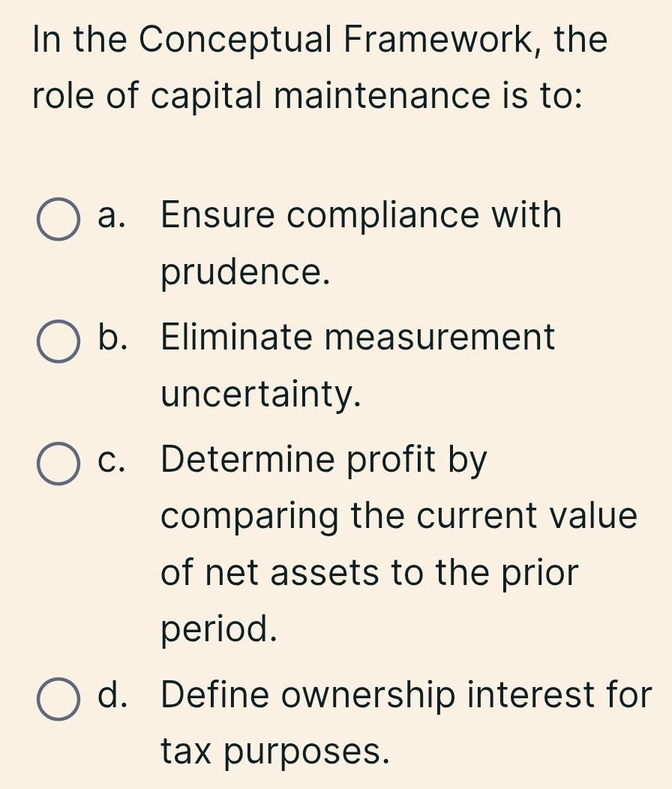Choose the radio button for option c
This screenshot has height=789, width=672.
tap(58, 463)
